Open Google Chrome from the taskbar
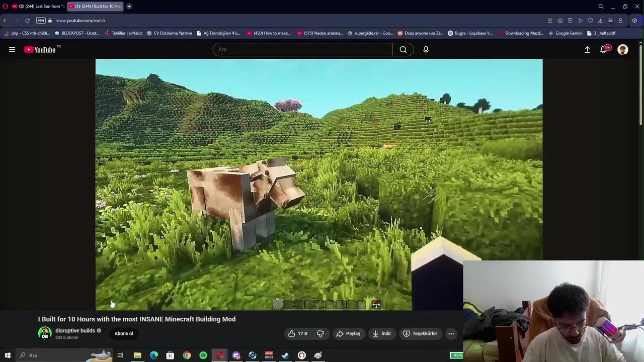The height and width of the screenshot is (362, 644). coord(187,355)
